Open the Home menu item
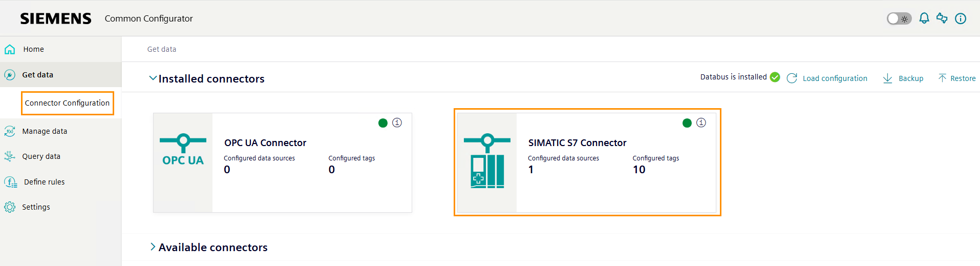Image resolution: width=980 pixels, height=266 pixels. point(33,49)
